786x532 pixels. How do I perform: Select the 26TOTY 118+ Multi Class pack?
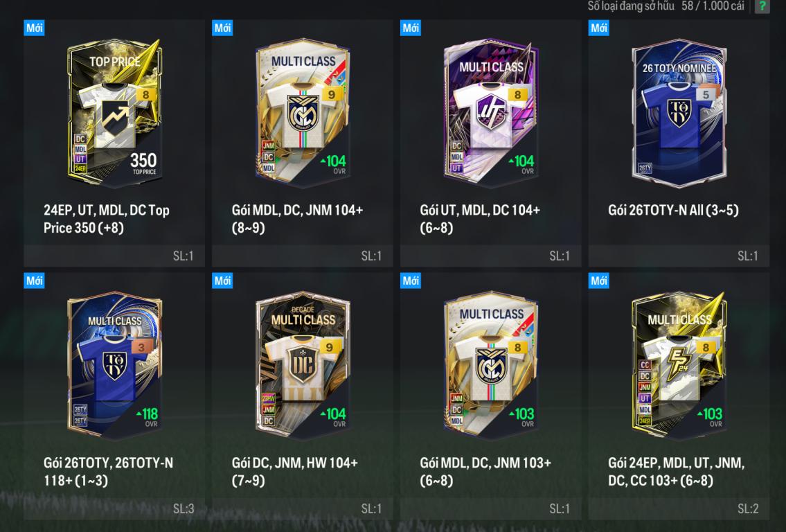coord(114,366)
